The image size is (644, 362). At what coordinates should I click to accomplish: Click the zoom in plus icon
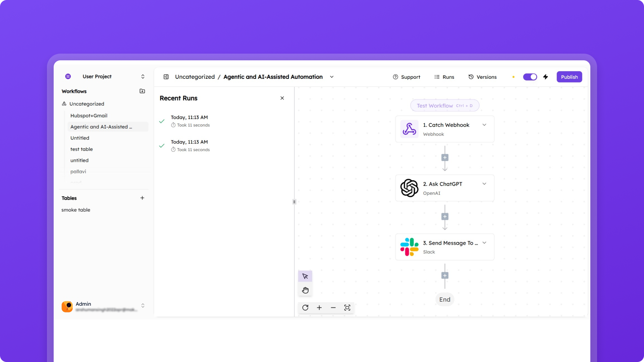point(319,307)
